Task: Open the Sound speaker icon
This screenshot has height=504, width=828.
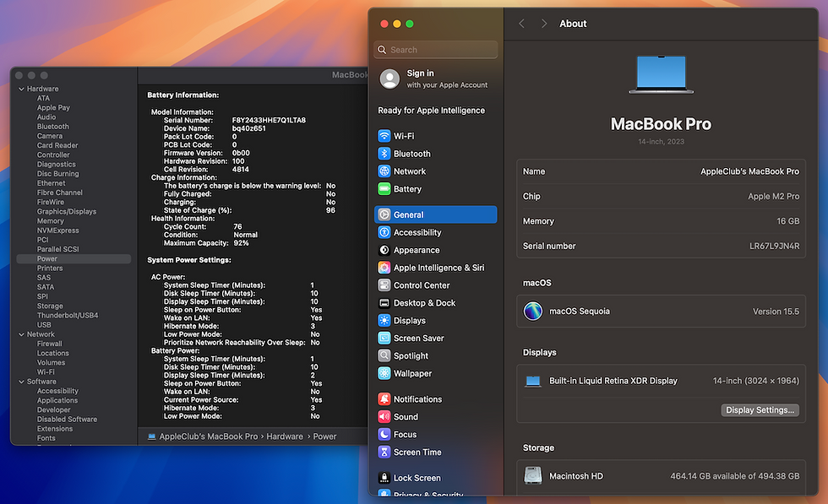Action: (384, 417)
